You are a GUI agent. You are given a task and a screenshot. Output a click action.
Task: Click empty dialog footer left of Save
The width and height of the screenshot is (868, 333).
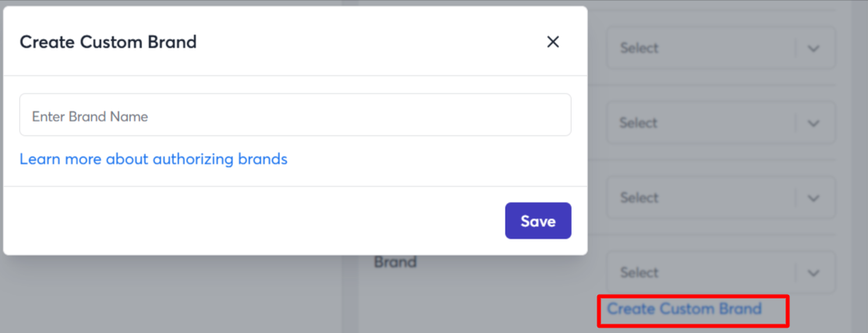click(x=250, y=221)
